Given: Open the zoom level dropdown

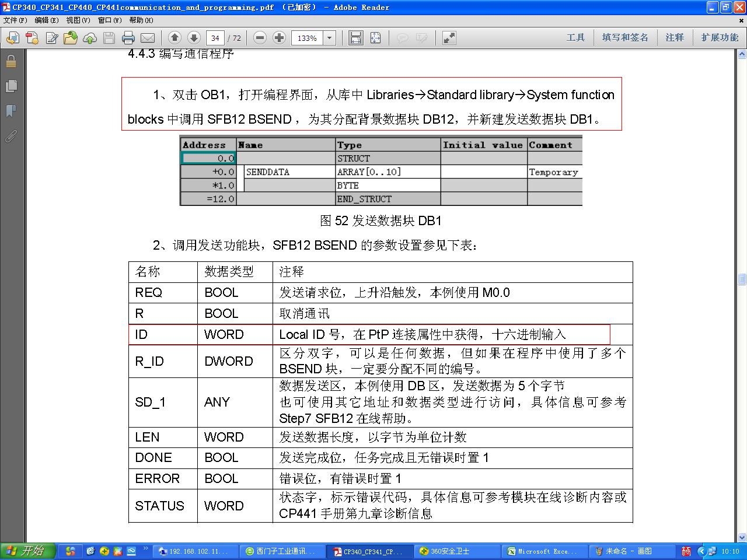Looking at the screenshot, I should [x=330, y=38].
